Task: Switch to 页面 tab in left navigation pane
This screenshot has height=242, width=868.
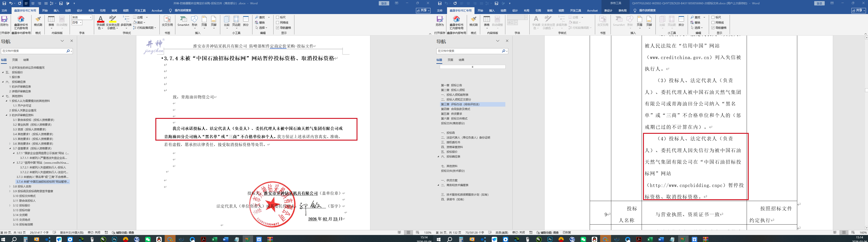Action: click(x=15, y=60)
